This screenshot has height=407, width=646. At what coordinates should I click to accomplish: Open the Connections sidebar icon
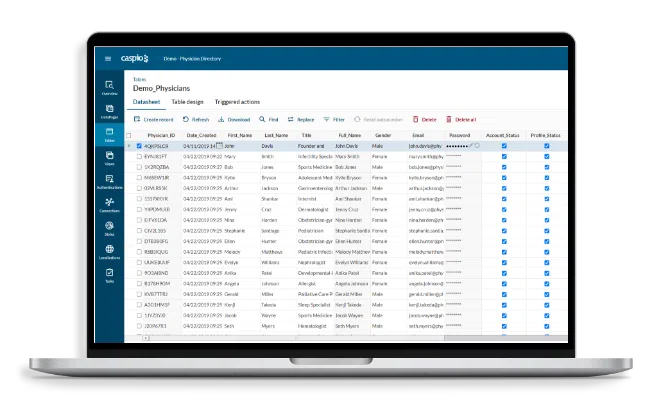(x=108, y=205)
